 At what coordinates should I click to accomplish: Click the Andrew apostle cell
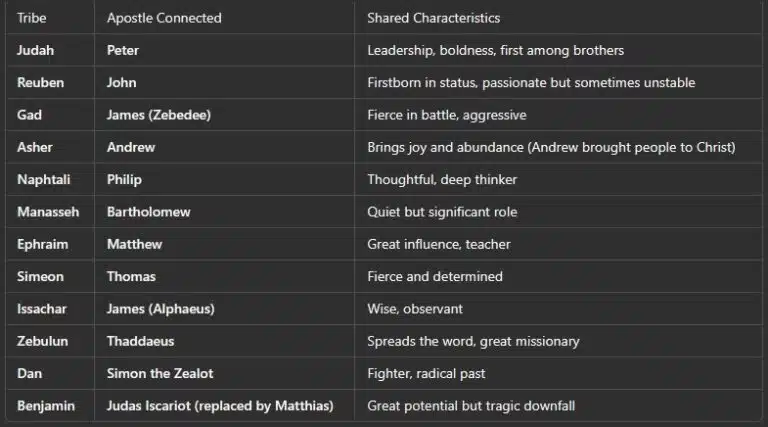131,147
